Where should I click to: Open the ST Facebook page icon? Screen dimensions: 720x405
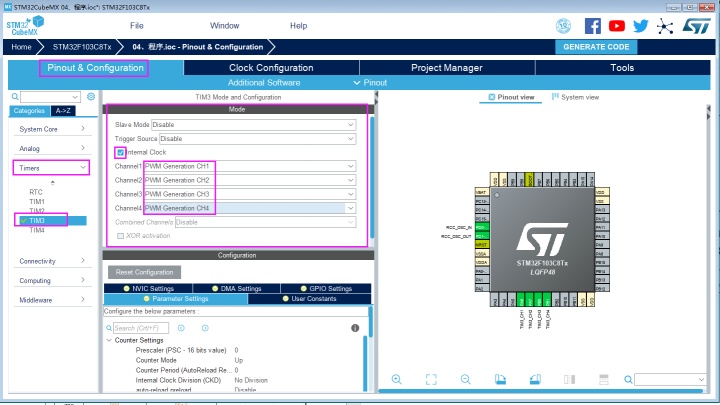pyautogui.click(x=592, y=26)
